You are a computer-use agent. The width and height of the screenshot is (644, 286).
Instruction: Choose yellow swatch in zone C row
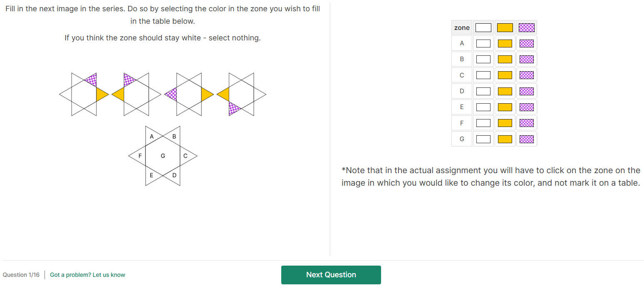point(505,75)
